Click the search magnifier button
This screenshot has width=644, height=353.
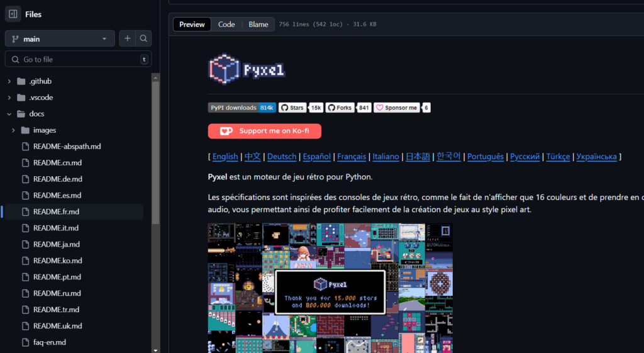click(143, 38)
